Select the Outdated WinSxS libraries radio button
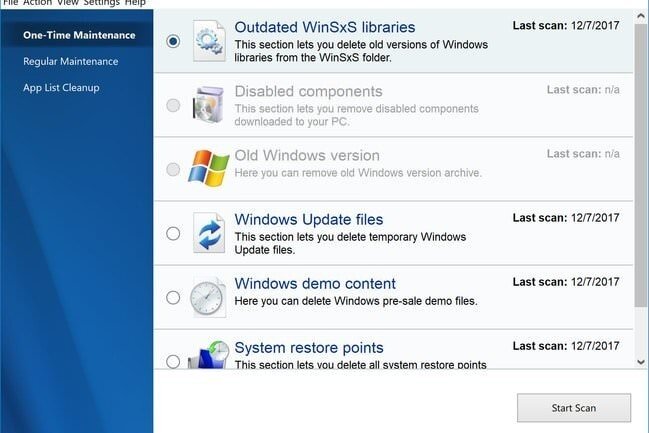Screen dimensions: 649x433 [x=173, y=41]
